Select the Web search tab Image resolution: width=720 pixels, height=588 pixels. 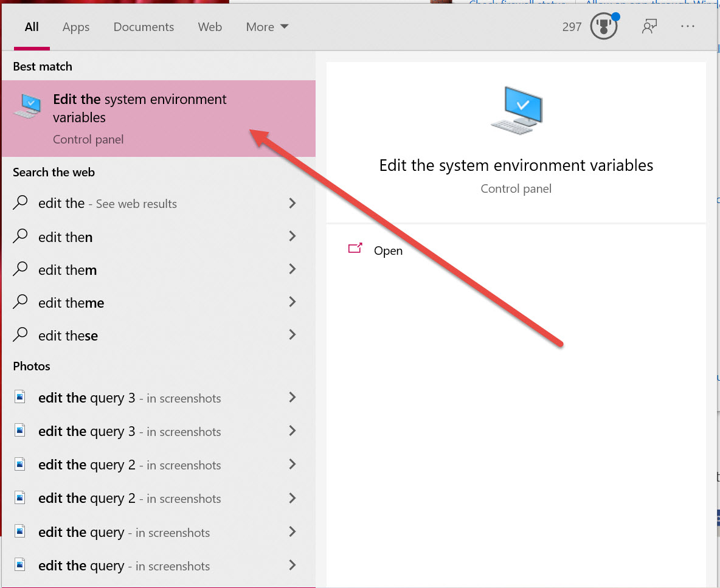(x=210, y=27)
